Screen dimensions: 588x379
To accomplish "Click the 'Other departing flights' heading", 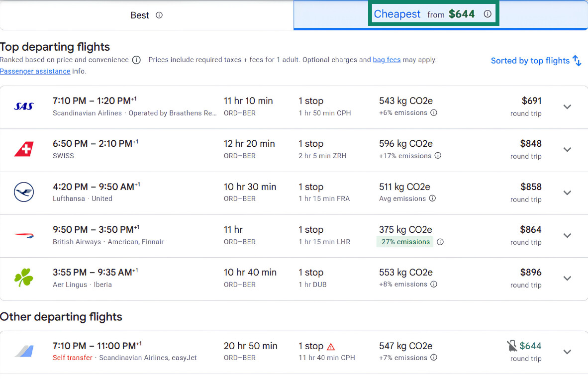I will 61,317.
